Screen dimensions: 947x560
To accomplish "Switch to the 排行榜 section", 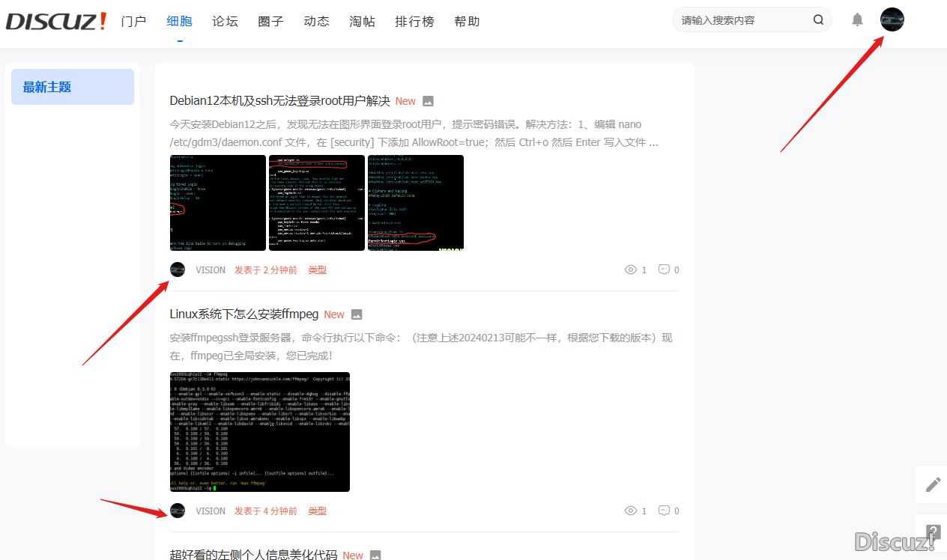I will tap(414, 21).
